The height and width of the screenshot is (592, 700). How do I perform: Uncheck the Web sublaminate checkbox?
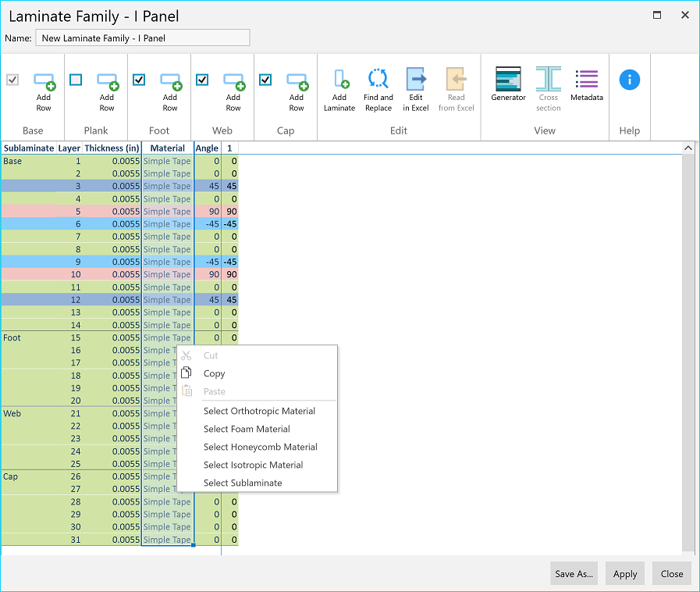coord(202,80)
